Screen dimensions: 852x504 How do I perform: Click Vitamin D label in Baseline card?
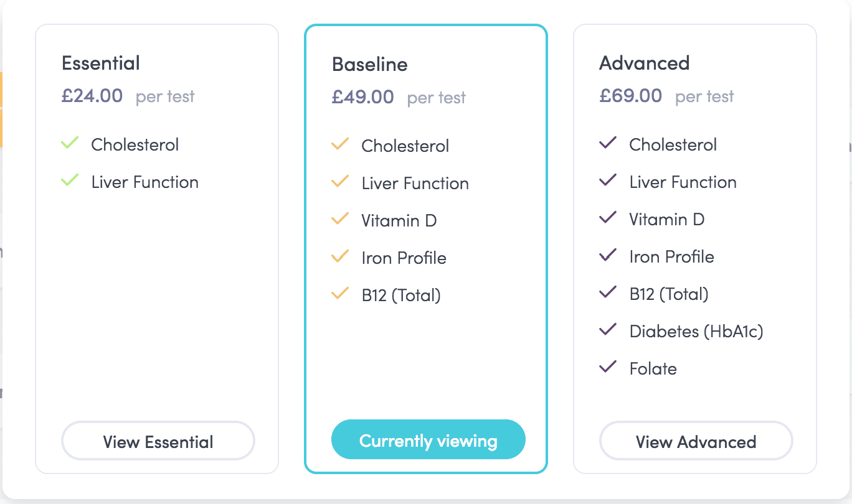coord(399,220)
